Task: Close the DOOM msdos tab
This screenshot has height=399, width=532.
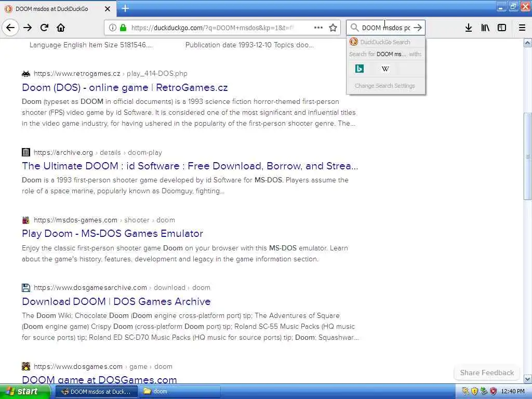Action: 108,9
